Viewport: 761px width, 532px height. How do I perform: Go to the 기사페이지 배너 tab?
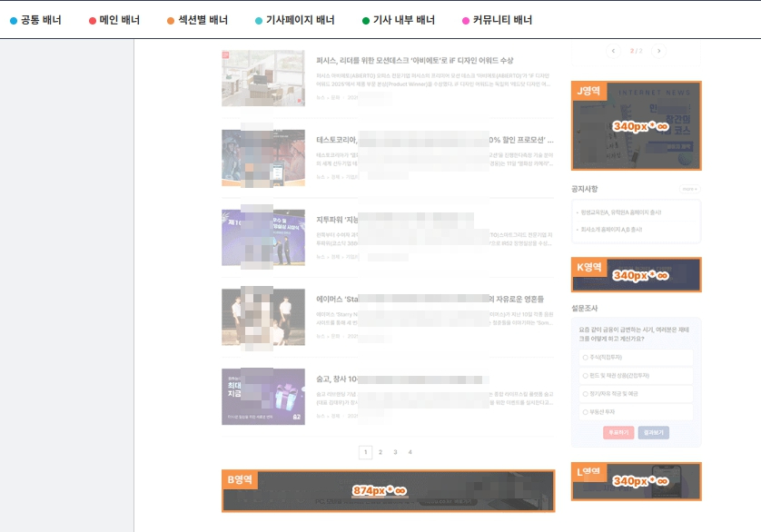click(x=295, y=20)
